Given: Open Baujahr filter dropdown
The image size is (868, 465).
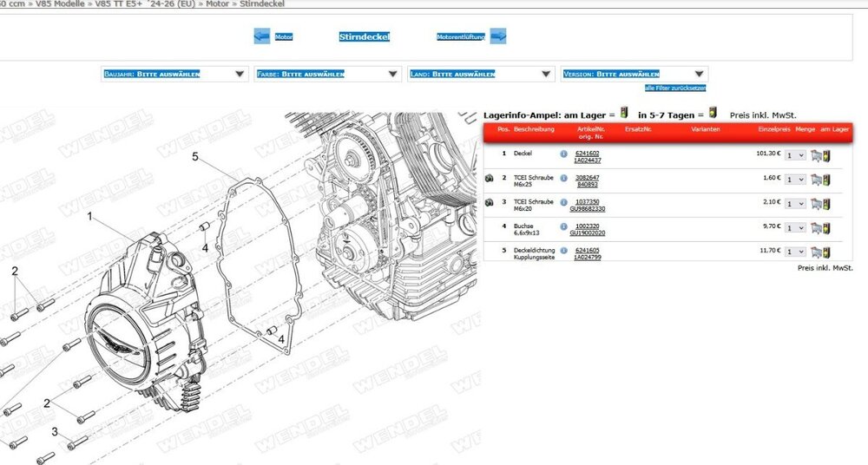Looking at the screenshot, I should tap(175, 74).
